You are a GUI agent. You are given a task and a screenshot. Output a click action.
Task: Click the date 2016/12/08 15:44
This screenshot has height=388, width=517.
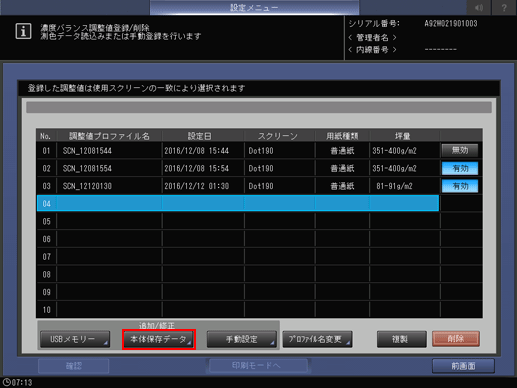pyautogui.click(x=196, y=151)
